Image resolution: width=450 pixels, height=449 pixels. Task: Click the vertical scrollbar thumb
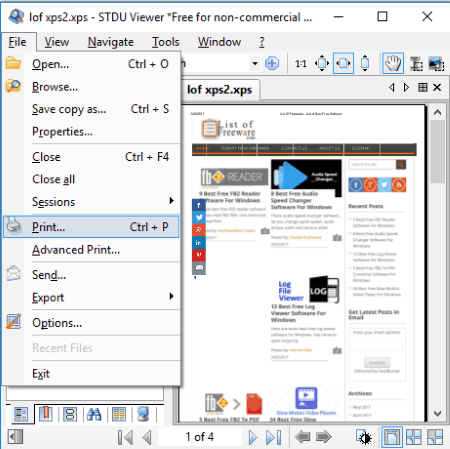click(437, 152)
